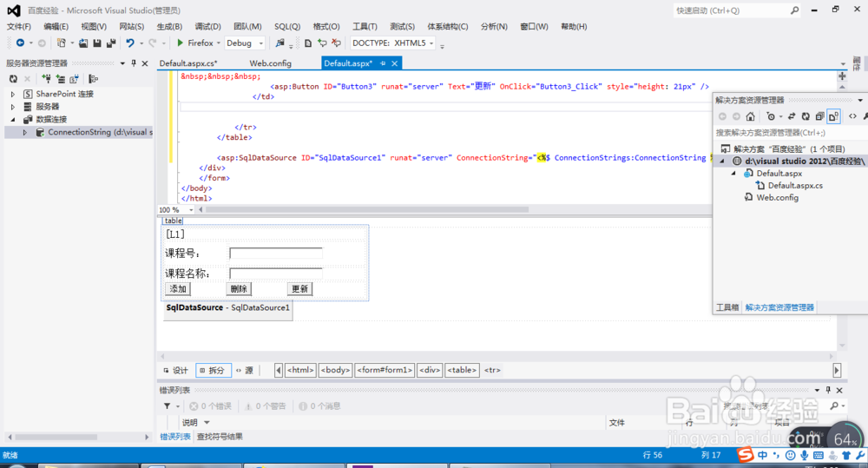The image size is (868, 468).
Task: Open the Firefox browser selector dropdown arrow
Action: click(219, 43)
